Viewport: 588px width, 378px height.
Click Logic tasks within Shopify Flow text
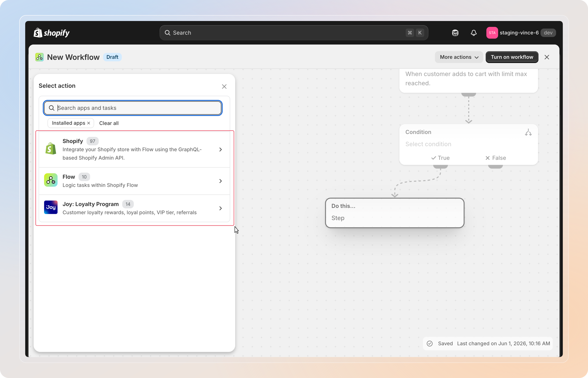[100, 185]
